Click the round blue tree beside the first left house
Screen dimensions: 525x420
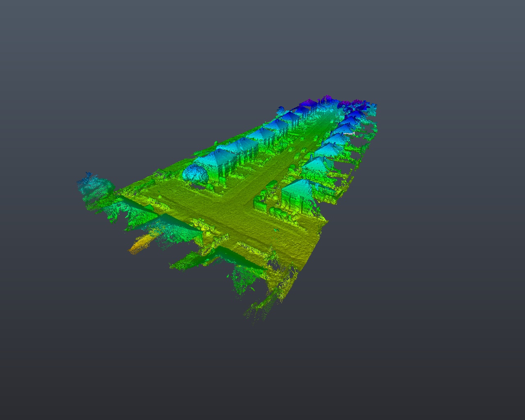click(195, 173)
